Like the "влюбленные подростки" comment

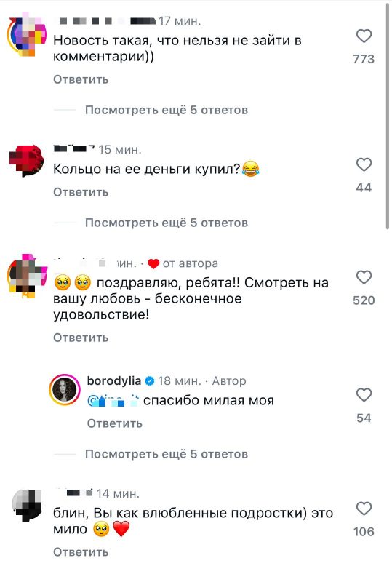[364, 509]
